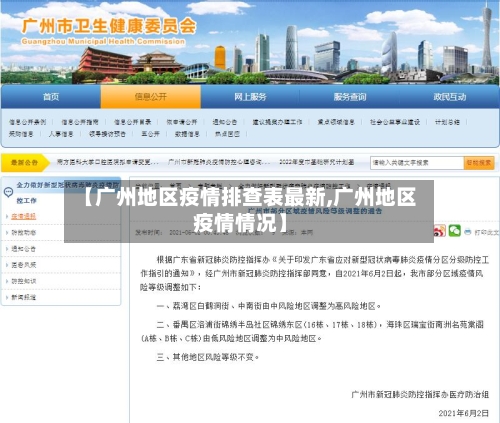
Task: Share article via the green WeChat icon
Action: (455, 231)
